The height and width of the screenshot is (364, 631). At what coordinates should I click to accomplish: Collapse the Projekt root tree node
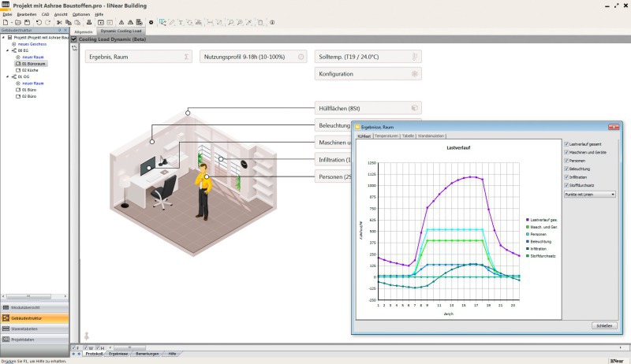(x=3, y=37)
